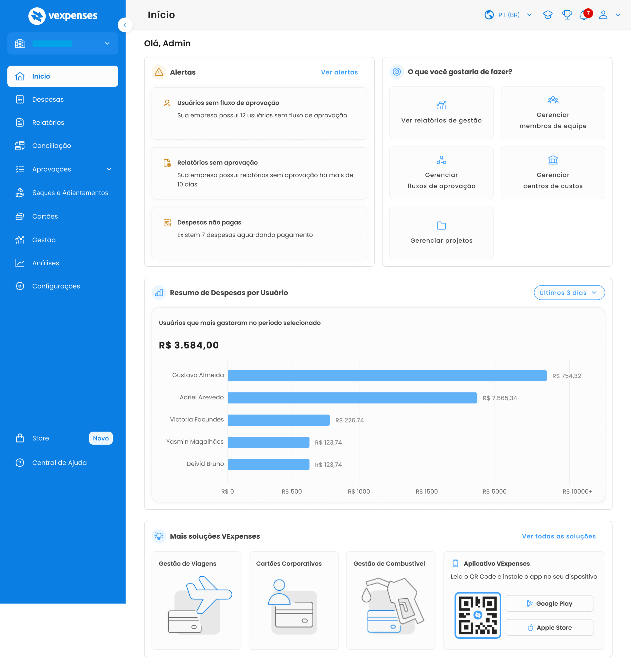Click the Cartões icon in sidebar
Image resolution: width=631 pixels, height=672 pixels.
coord(20,216)
